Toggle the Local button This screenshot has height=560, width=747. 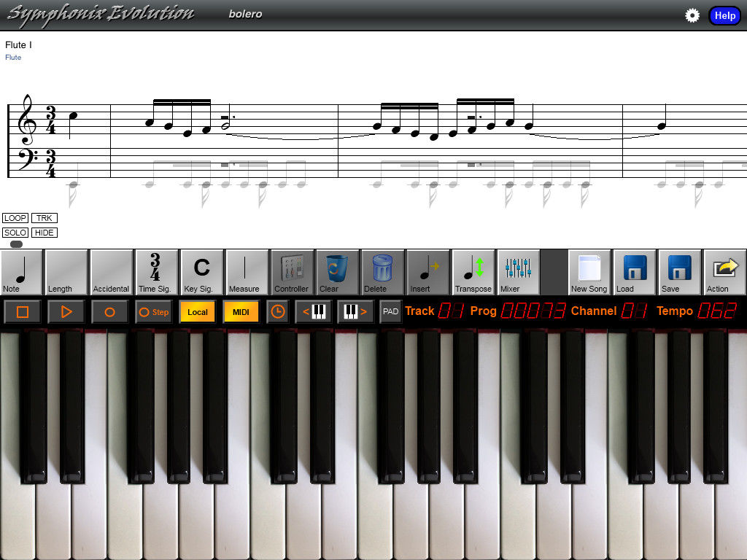[x=197, y=312]
